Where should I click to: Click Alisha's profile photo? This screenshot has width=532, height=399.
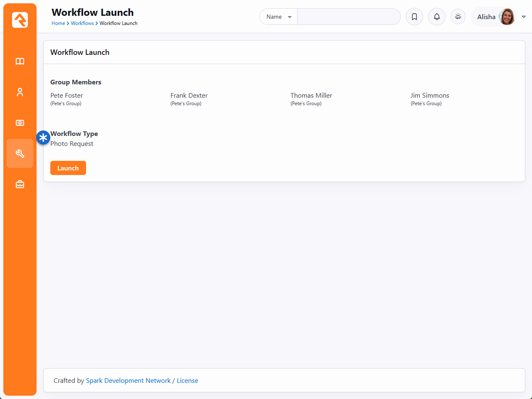click(507, 17)
